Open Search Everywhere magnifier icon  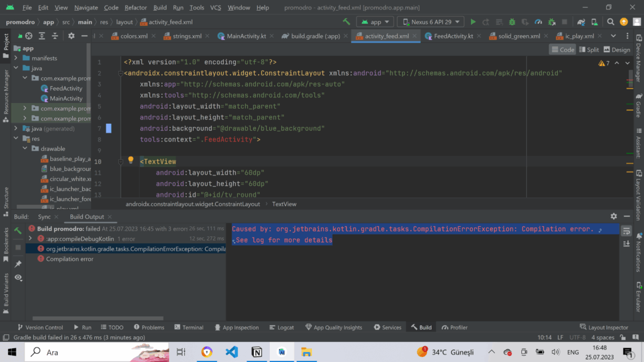(x=609, y=22)
